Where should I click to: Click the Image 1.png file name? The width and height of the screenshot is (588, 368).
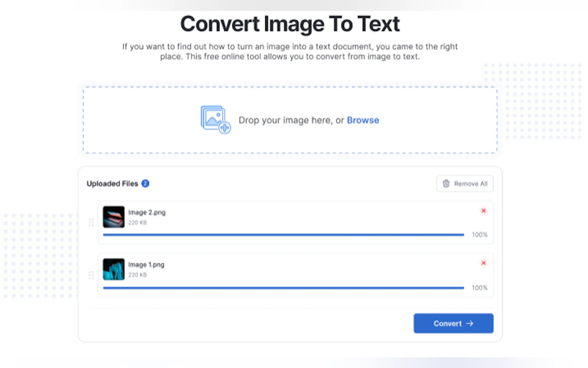click(146, 265)
